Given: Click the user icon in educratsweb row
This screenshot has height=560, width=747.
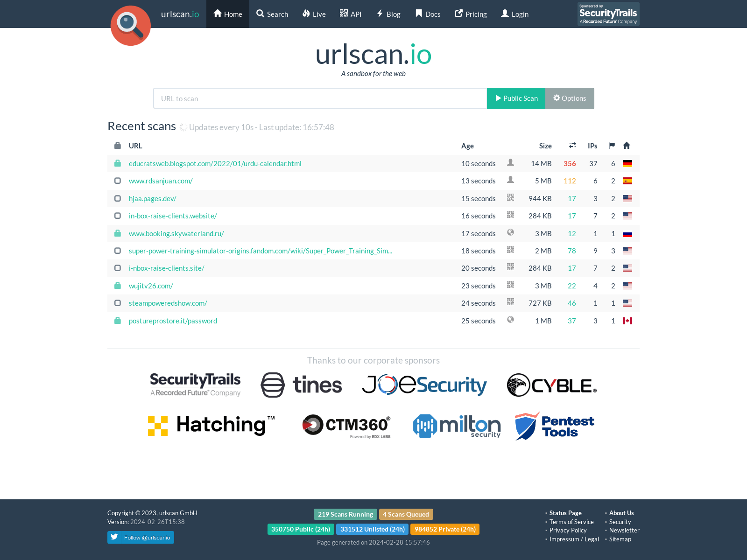Looking at the screenshot, I should tap(511, 162).
